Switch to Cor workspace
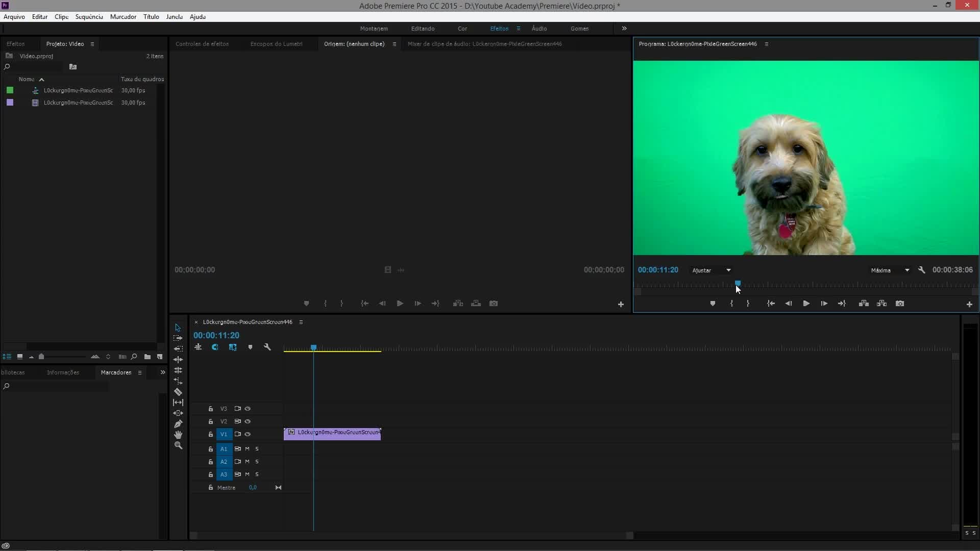Screen dimensions: 980x551 462,29
